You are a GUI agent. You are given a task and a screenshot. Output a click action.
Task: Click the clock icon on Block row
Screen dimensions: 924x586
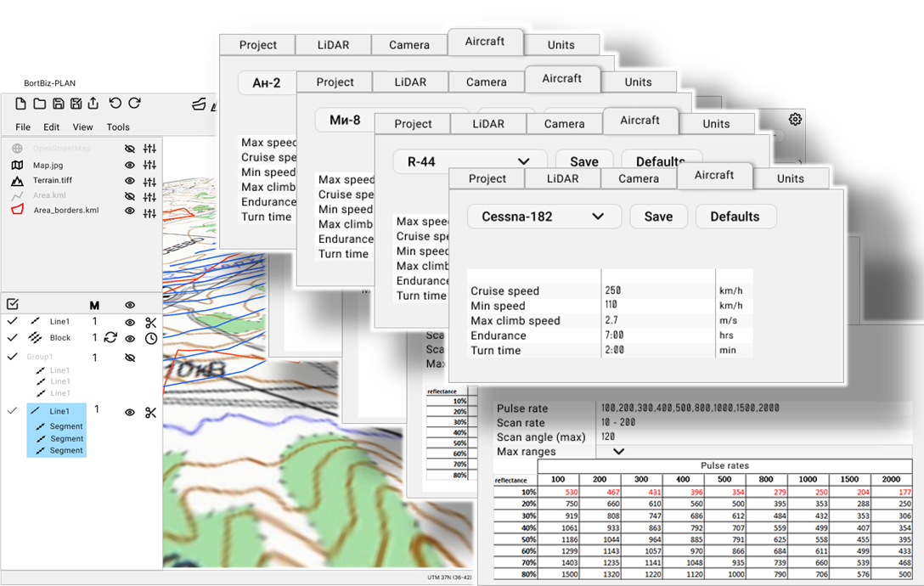(x=150, y=338)
